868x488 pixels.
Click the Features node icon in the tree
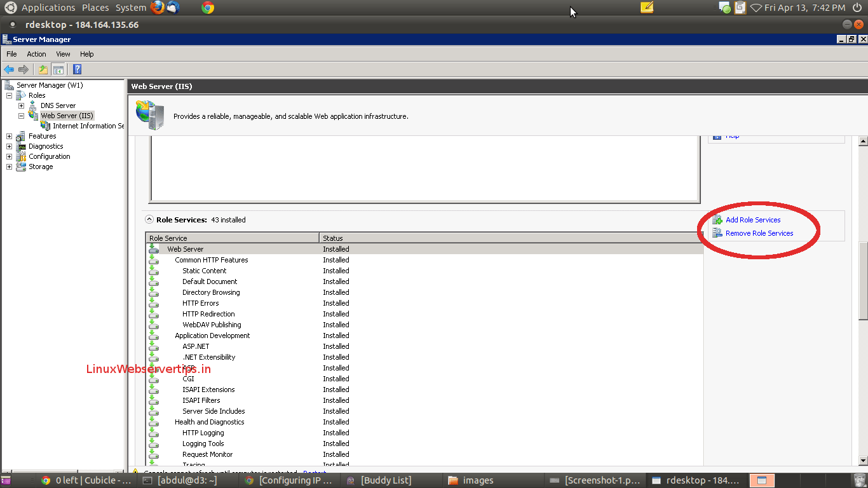click(x=21, y=136)
